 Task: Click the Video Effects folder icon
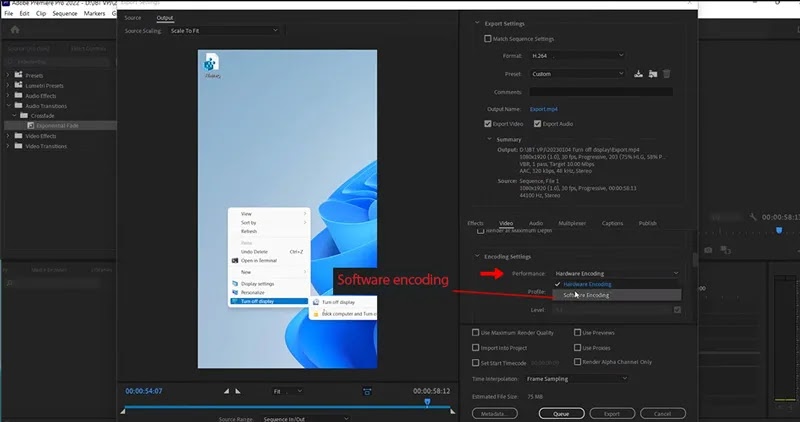(19, 136)
